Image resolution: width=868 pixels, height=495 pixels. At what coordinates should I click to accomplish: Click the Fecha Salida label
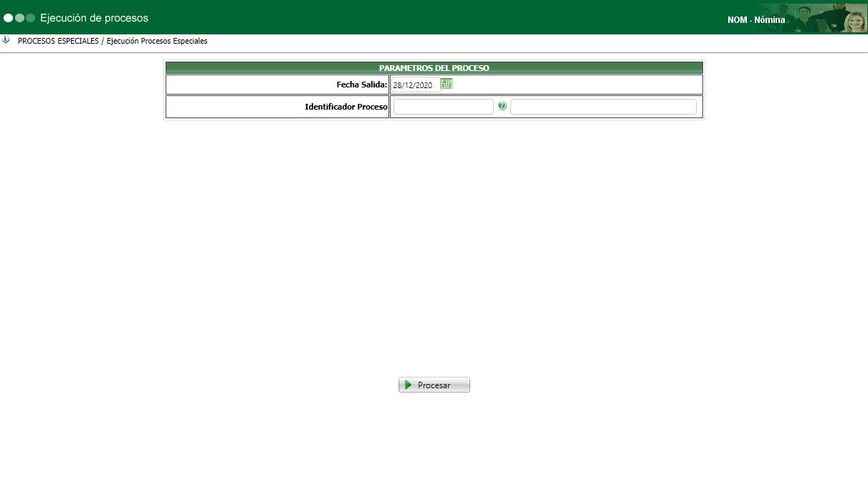(362, 85)
